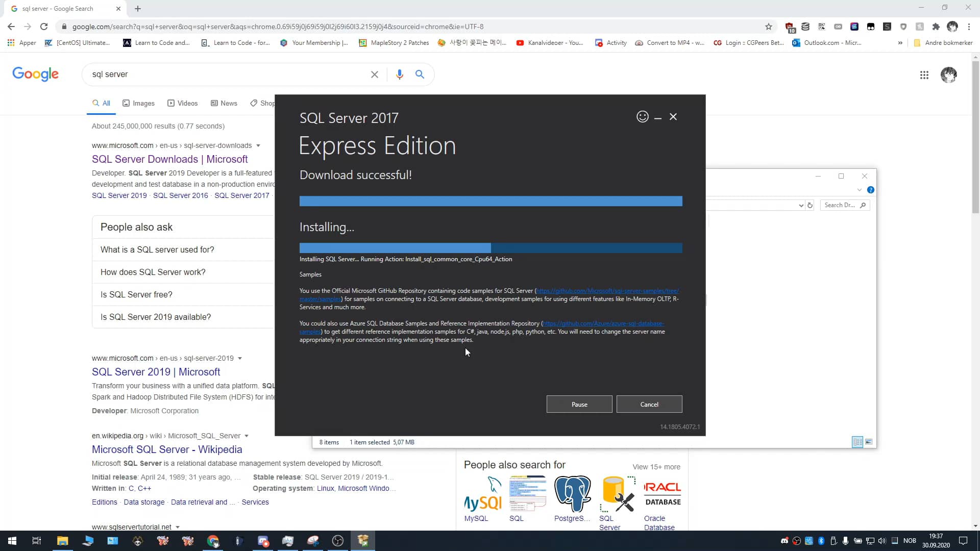Viewport: 980px width, 551px height.
Task: Click the voice search microphone icon
Action: click(400, 74)
